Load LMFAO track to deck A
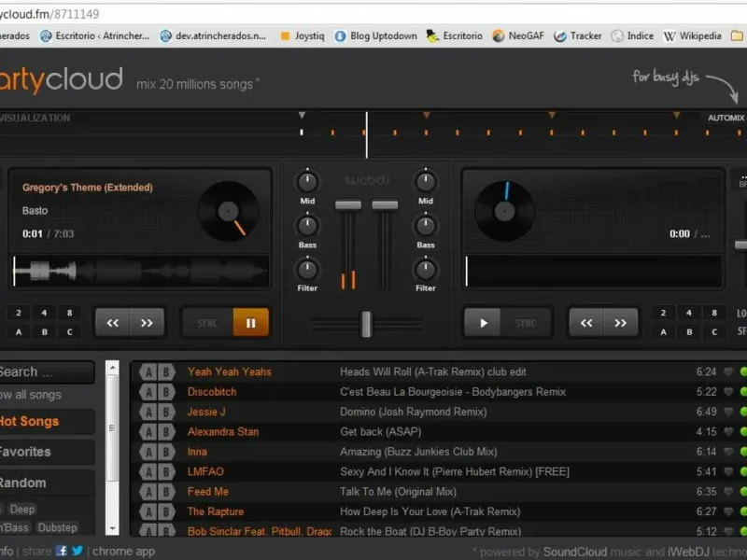The height and width of the screenshot is (560, 747). pyautogui.click(x=148, y=472)
